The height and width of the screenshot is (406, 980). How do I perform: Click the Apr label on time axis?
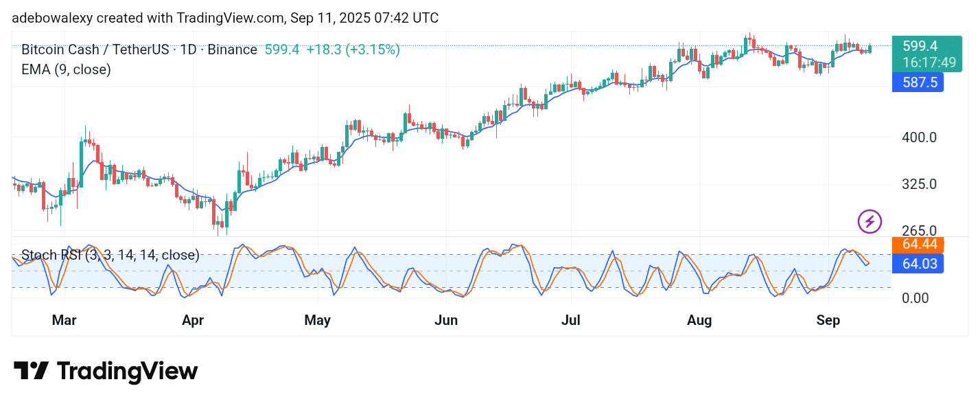[194, 320]
